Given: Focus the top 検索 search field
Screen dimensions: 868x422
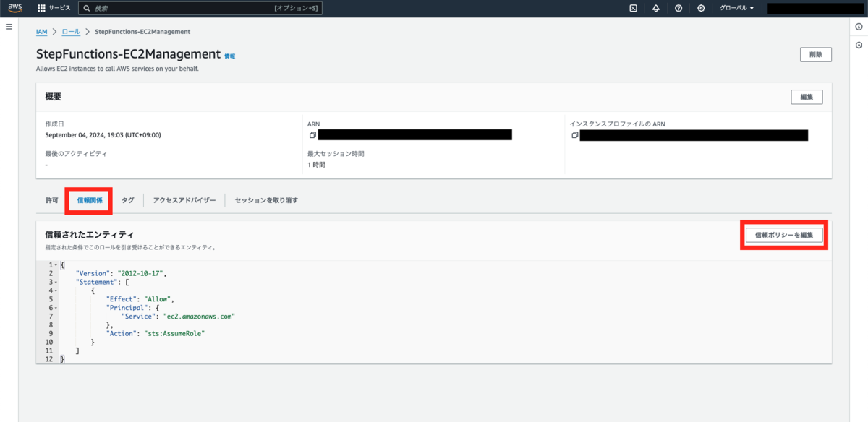Looking at the screenshot, I should 200,8.
